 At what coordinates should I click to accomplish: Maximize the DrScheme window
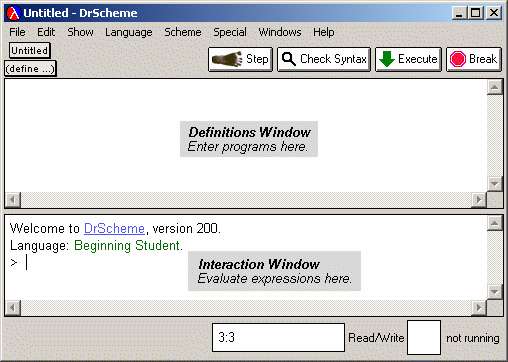[x=476, y=13]
